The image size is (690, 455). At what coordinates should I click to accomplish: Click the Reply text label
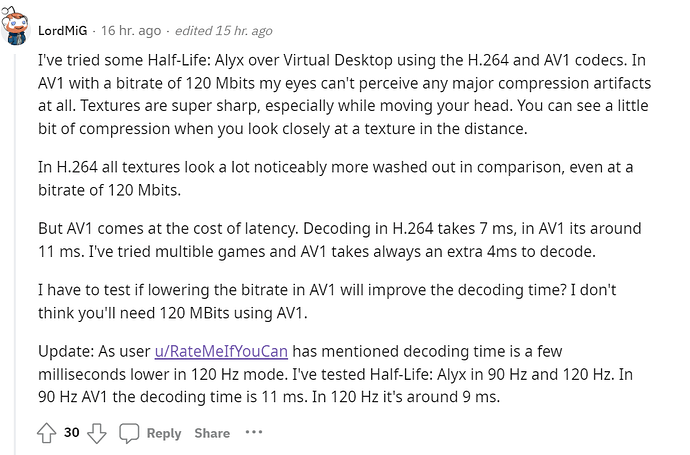(x=164, y=433)
